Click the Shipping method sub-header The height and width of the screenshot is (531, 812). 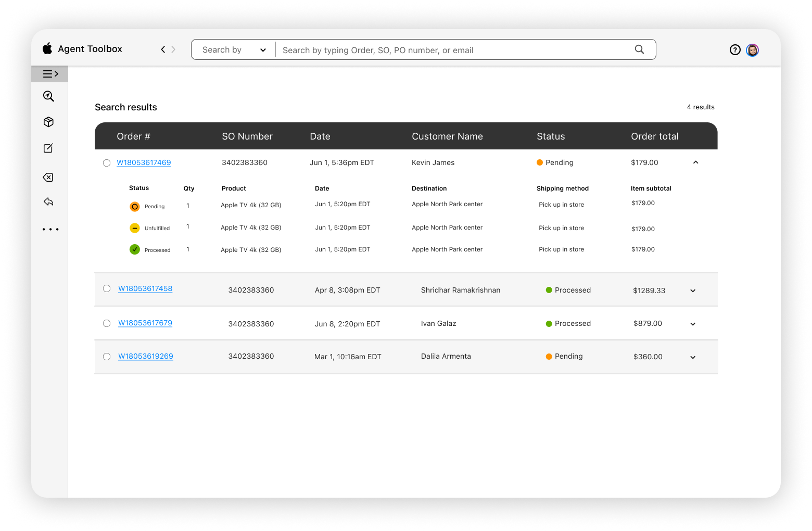563,188
